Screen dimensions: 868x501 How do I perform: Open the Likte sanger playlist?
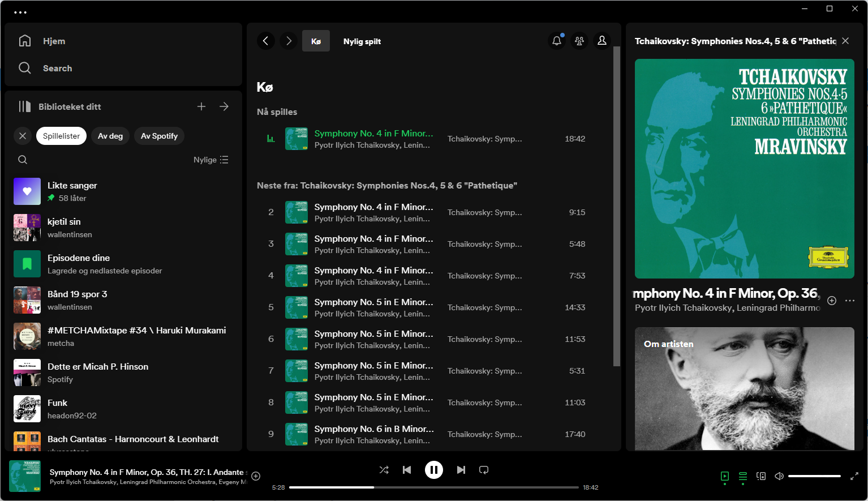click(x=123, y=191)
